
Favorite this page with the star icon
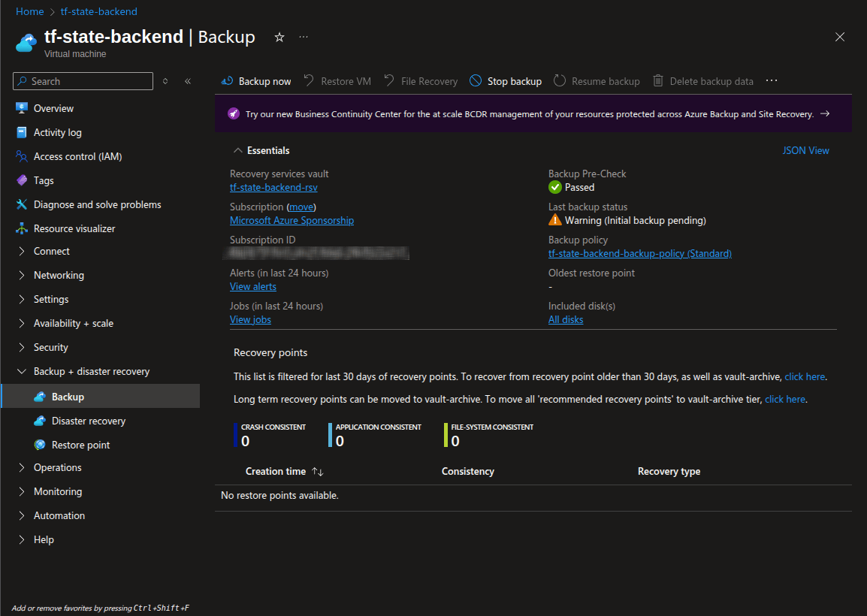point(279,38)
